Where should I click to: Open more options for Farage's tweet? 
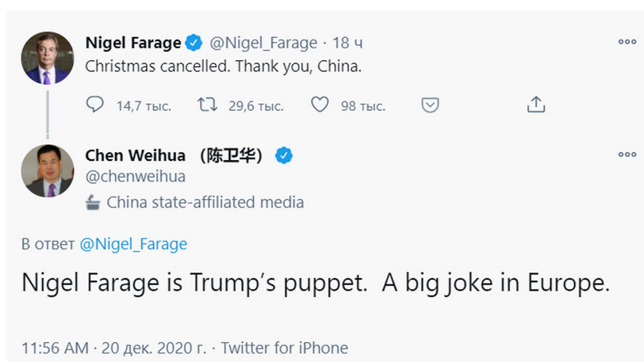627,41
